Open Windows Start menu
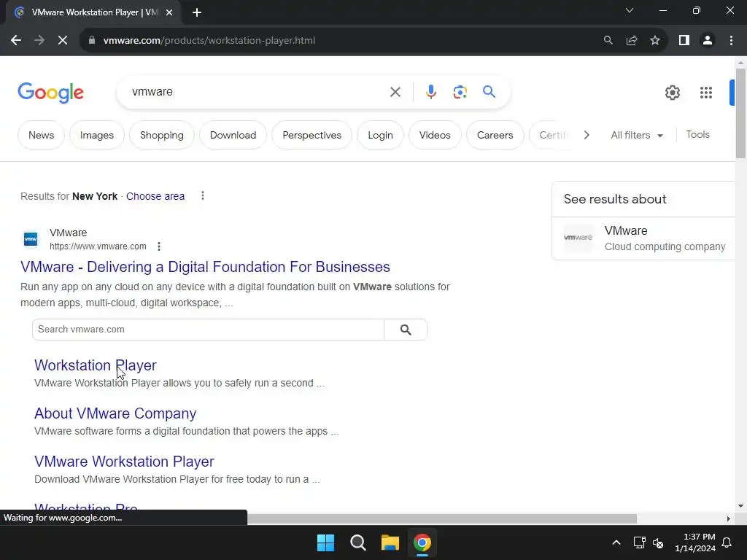 326,542
